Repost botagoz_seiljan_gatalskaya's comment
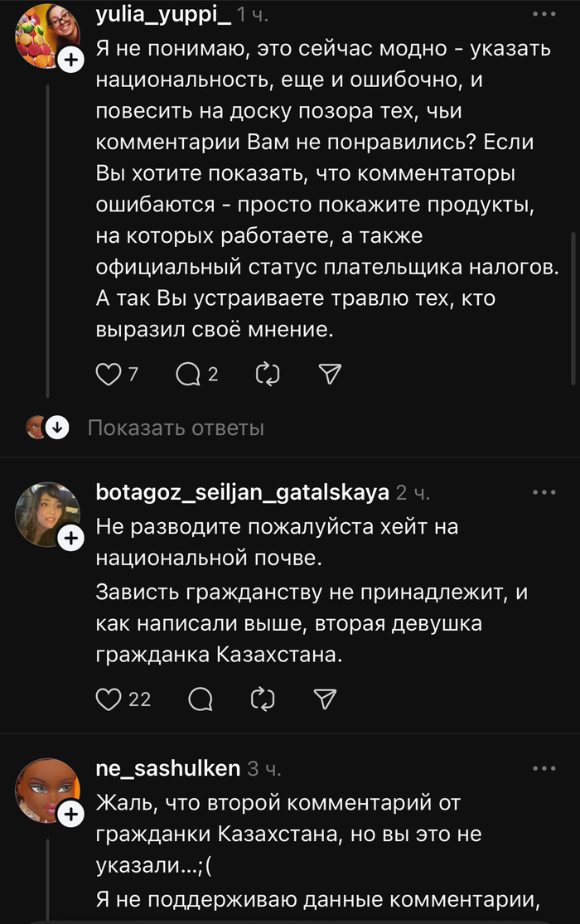 click(x=263, y=699)
